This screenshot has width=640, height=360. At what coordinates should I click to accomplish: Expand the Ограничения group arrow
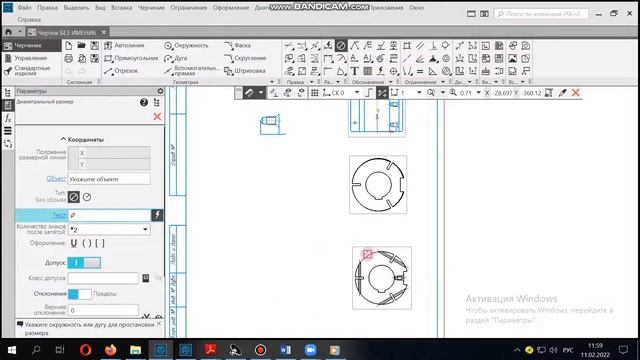(x=444, y=82)
